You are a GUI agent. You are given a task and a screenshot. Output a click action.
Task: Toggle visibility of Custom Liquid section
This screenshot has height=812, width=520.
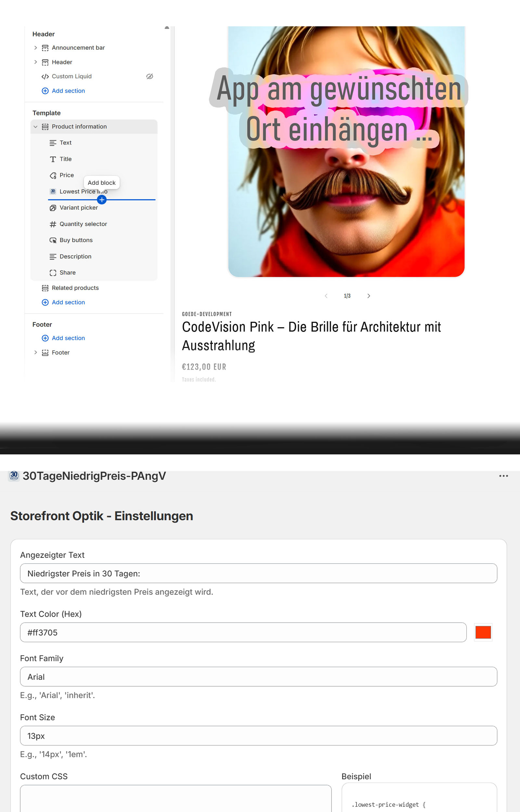pyautogui.click(x=149, y=76)
